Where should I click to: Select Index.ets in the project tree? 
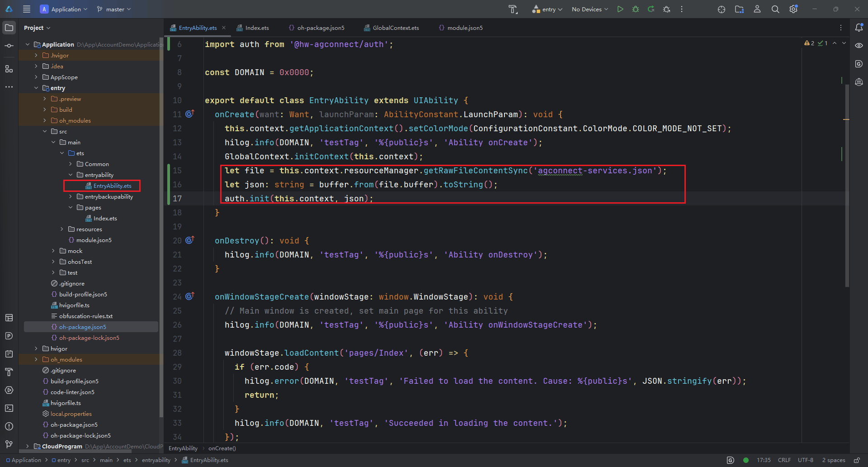tap(105, 219)
